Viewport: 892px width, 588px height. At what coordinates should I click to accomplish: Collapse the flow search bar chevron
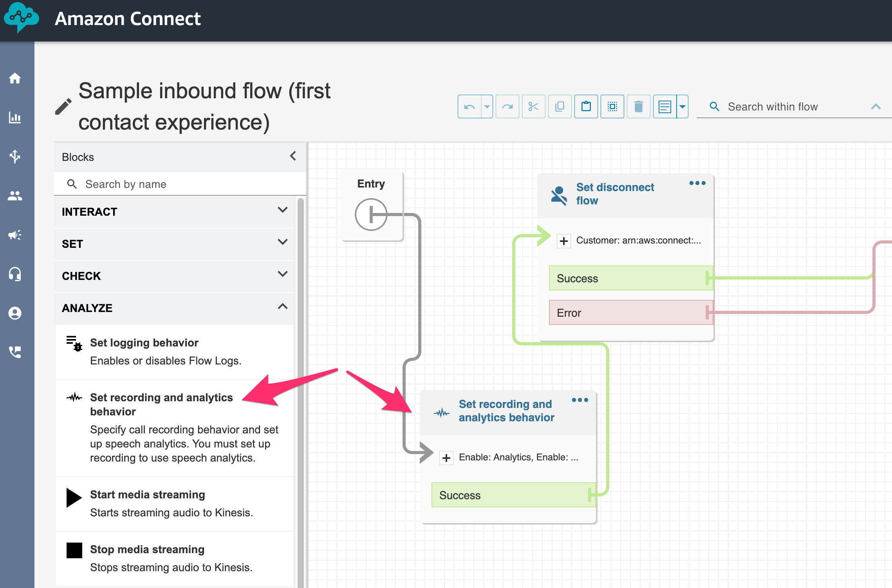pos(876,106)
